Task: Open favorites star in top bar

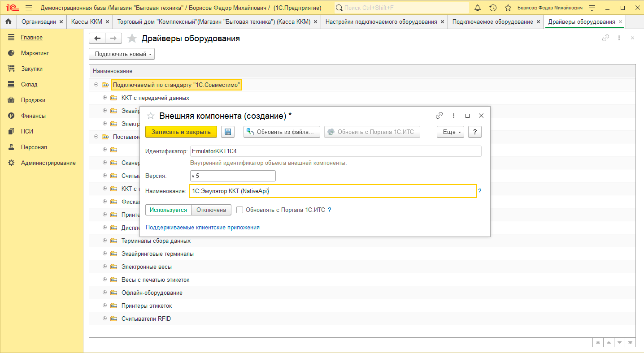Action: pos(508,8)
